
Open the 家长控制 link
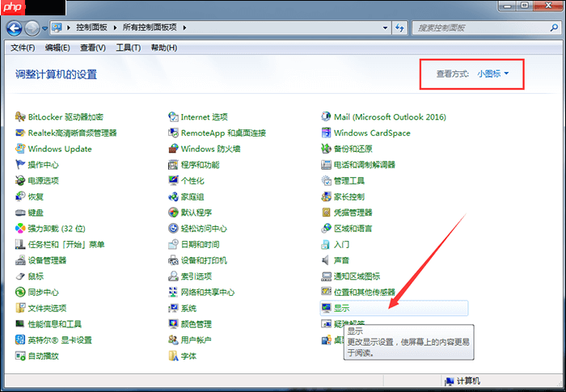pyautogui.click(x=349, y=196)
